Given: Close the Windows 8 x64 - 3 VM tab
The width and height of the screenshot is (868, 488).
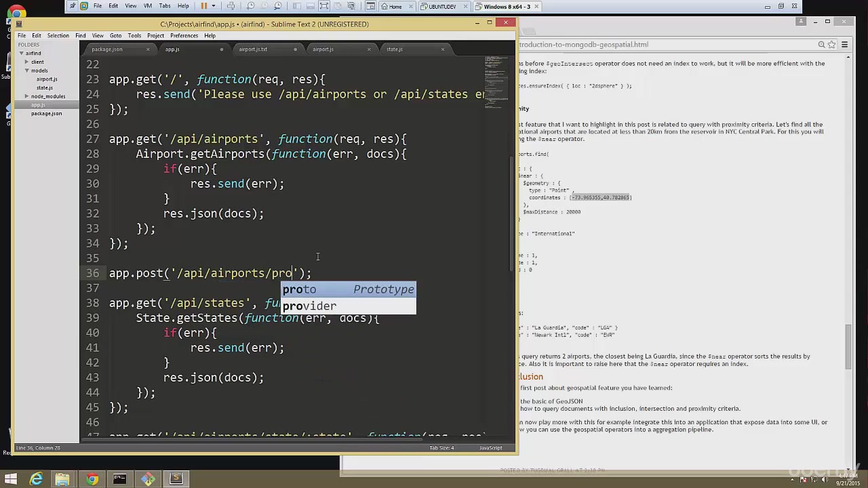Looking at the screenshot, I should point(536,7).
